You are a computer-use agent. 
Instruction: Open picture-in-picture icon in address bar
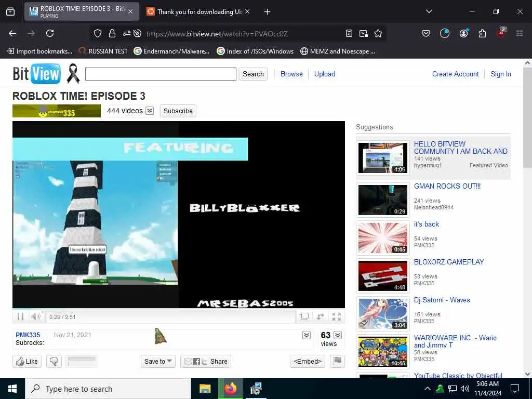(363, 33)
